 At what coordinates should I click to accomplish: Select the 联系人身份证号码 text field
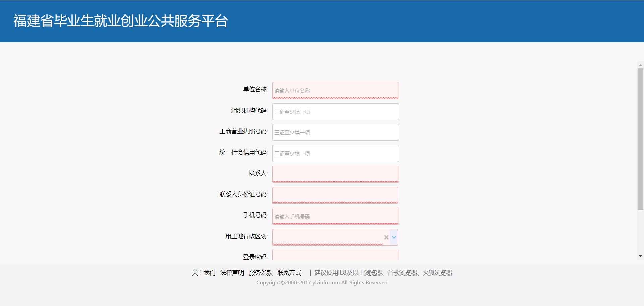coord(335,195)
